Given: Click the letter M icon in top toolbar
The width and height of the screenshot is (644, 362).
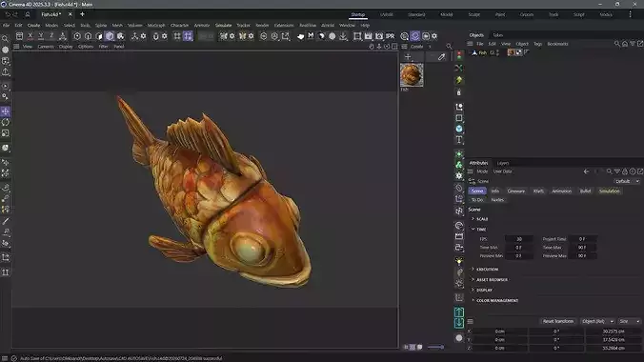Looking at the screenshot, I should click(311, 36).
